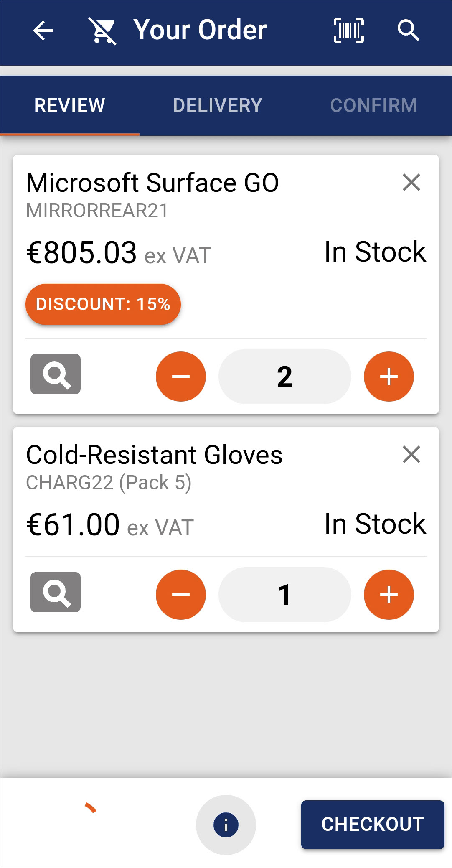Select the Review tab
Image resolution: width=452 pixels, height=868 pixels.
70,105
